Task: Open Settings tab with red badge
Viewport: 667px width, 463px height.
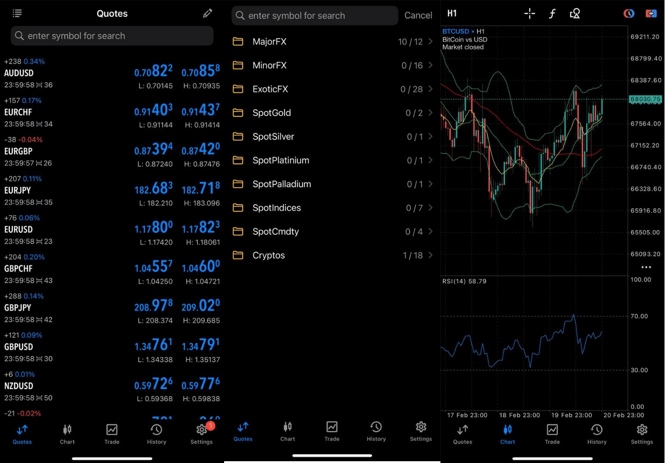Action: click(x=202, y=433)
